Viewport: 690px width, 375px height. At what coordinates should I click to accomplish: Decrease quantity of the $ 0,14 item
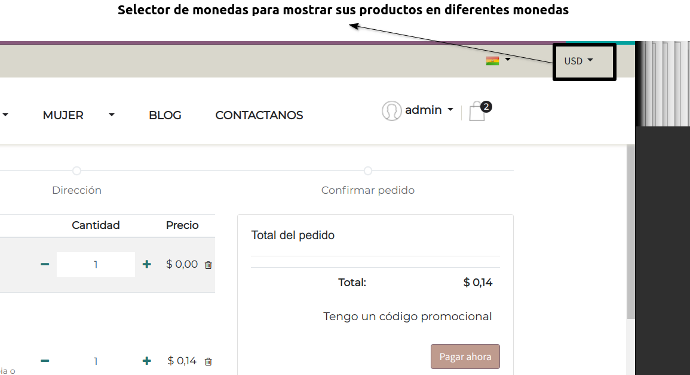[44, 361]
